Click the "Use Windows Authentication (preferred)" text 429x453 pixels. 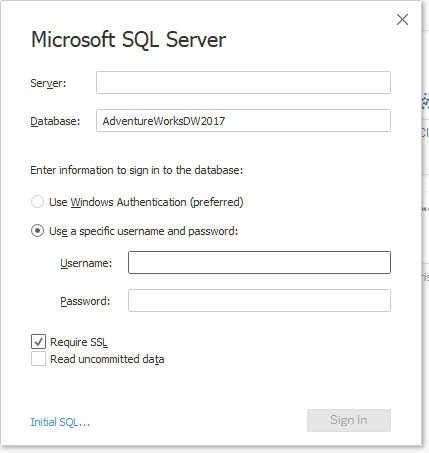[x=146, y=202]
